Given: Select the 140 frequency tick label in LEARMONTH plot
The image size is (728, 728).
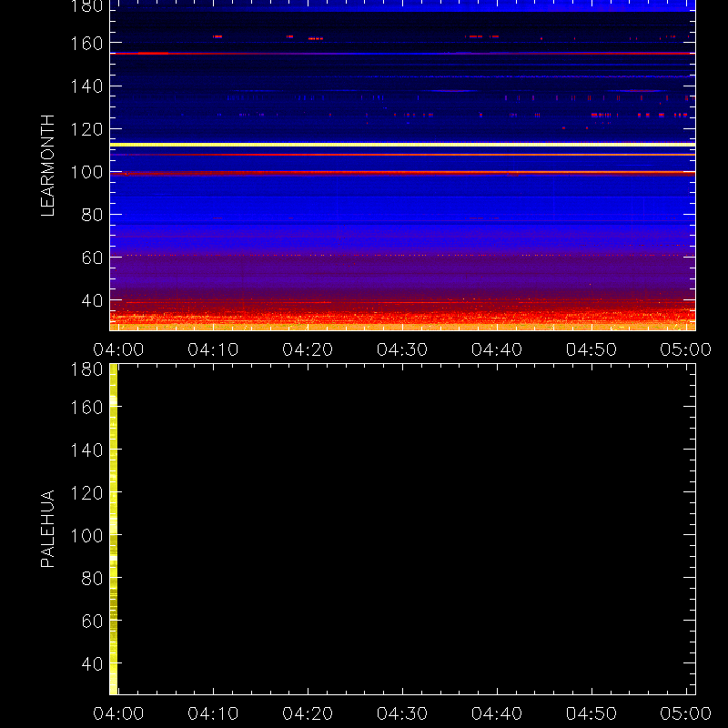Looking at the screenshot, I should pos(86,86).
